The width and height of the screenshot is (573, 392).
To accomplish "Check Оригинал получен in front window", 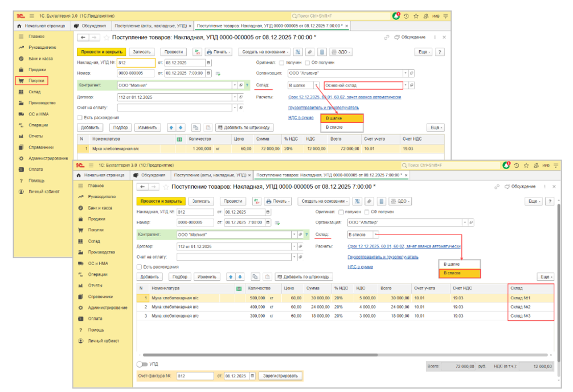I will coord(341,212).
